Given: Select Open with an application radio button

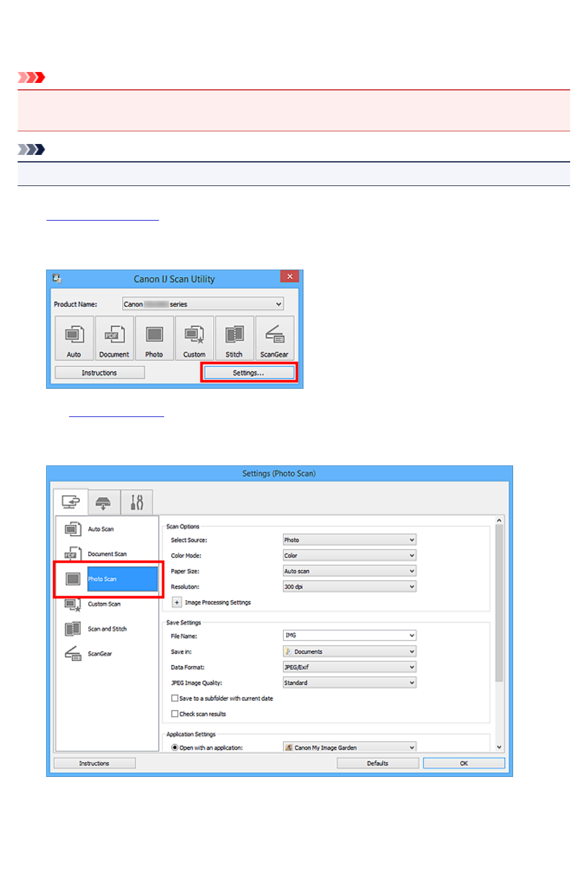Looking at the screenshot, I should coord(175,748).
